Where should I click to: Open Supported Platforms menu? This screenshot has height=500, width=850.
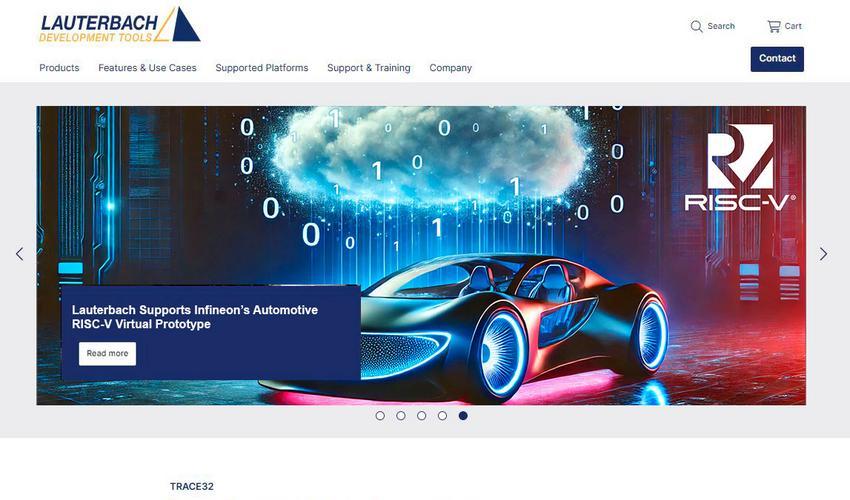tap(262, 68)
